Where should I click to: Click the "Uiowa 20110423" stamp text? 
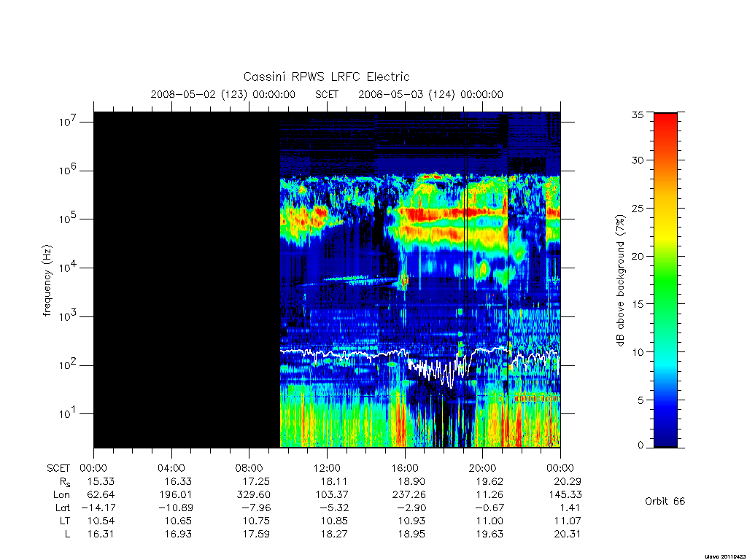(x=725, y=556)
